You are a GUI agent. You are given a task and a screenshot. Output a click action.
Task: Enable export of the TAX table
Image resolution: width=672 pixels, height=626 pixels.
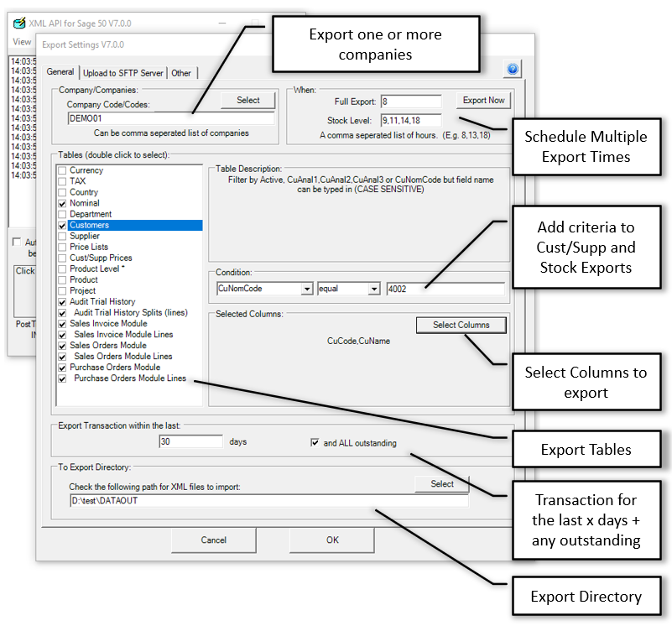pyautogui.click(x=62, y=180)
